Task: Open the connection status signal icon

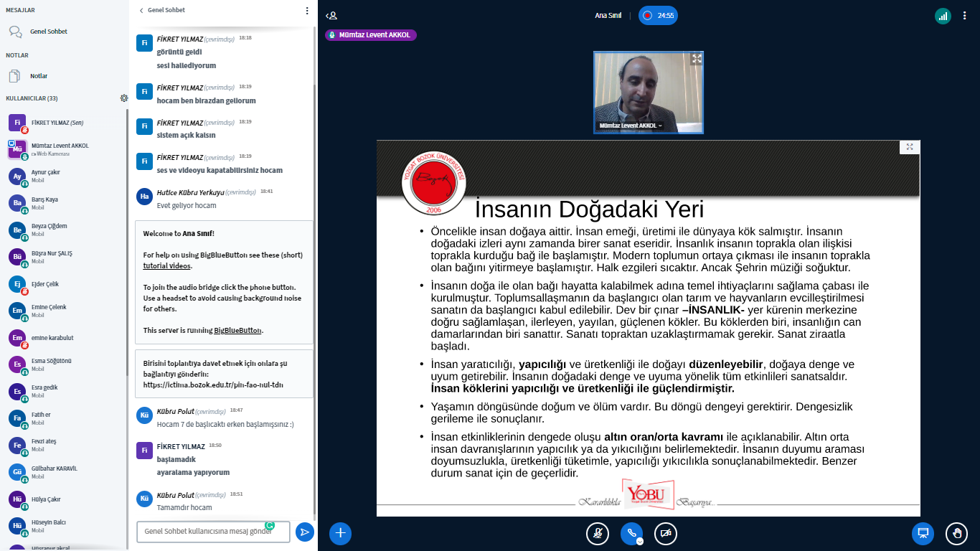Action: pyautogui.click(x=943, y=16)
